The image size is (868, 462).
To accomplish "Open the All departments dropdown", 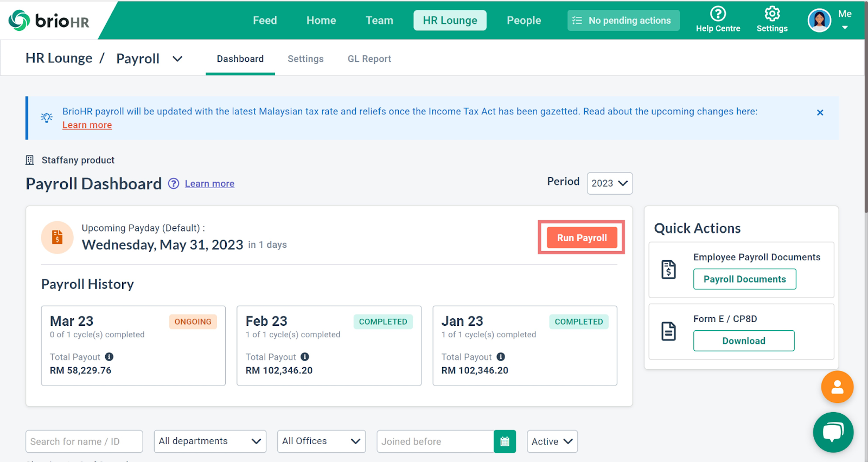I will coord(210,441).
